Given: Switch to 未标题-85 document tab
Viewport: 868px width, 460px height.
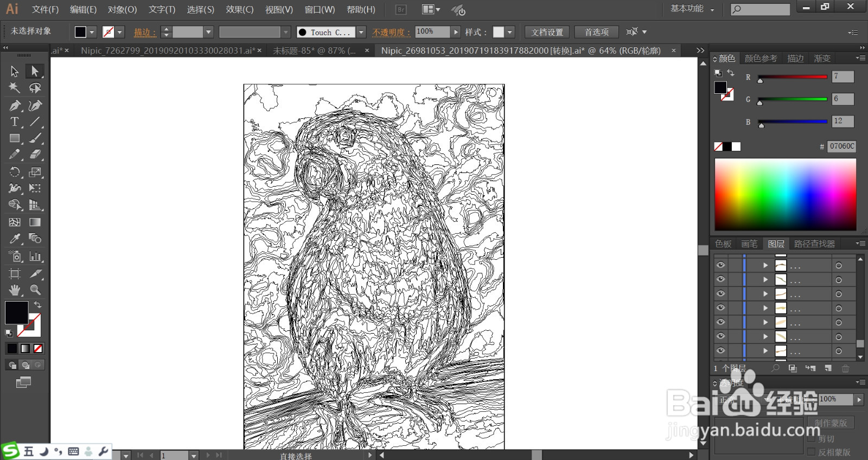Looking at the screenshot, I should pos(314,50).
